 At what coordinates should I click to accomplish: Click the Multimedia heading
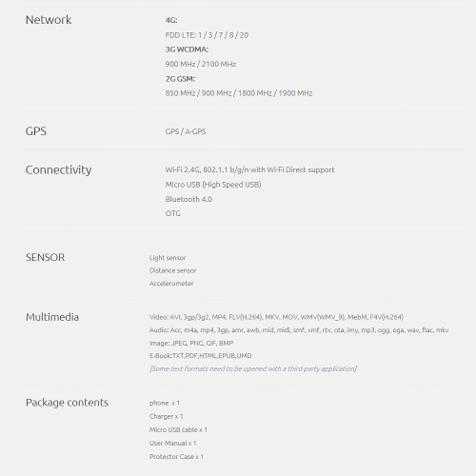click(x=52, y=317)
